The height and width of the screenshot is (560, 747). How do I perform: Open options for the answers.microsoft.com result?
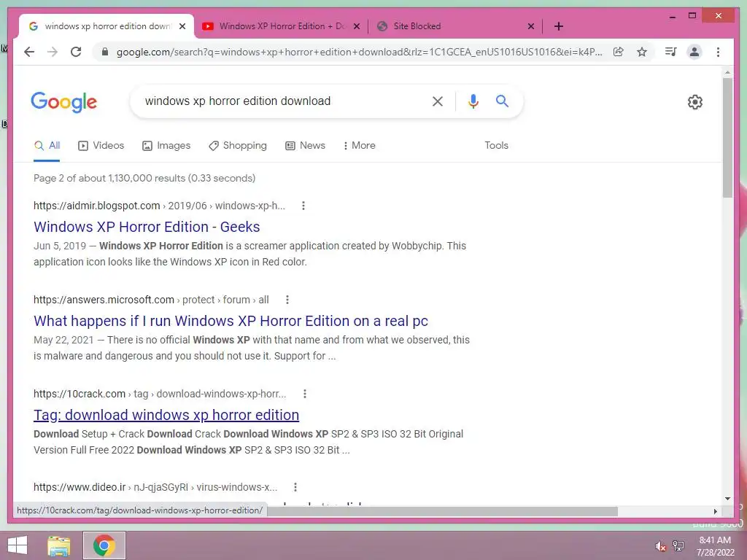pos(287,300)
